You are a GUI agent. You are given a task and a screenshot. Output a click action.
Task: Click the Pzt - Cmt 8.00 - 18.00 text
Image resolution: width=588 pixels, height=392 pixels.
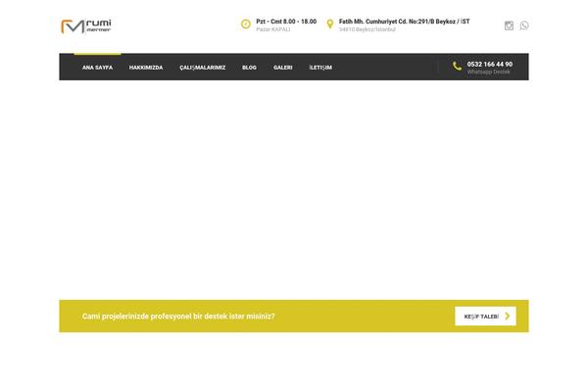(286, 22)
